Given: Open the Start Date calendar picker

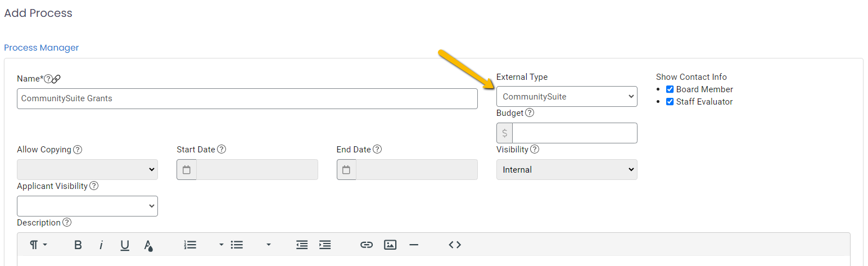Looking at the screenshot, I should [x=187, y=170].
